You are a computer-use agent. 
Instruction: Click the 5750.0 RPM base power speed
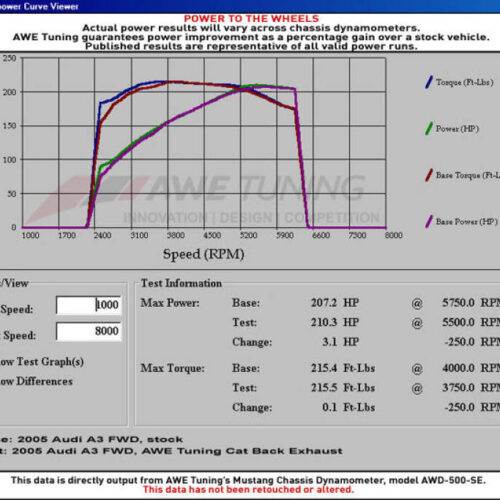tap(471, 303)
